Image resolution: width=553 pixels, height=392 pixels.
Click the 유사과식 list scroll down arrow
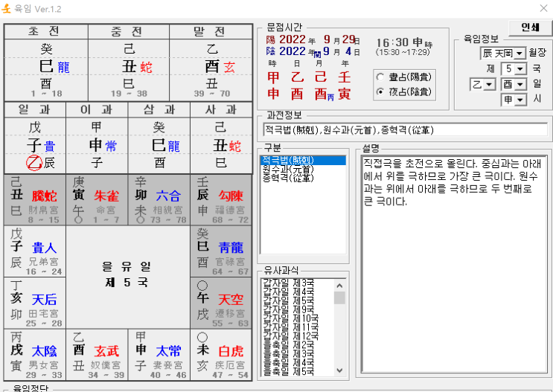tap(339, 370)
